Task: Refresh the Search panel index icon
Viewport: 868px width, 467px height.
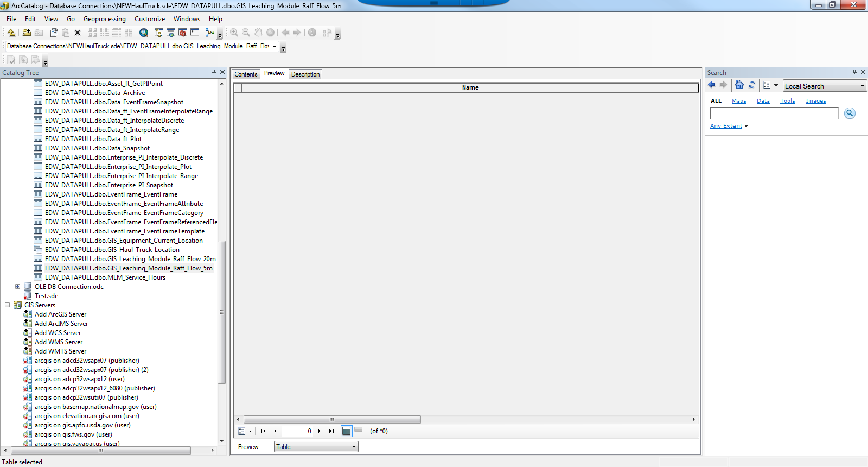Action: (x=752, y=85)
